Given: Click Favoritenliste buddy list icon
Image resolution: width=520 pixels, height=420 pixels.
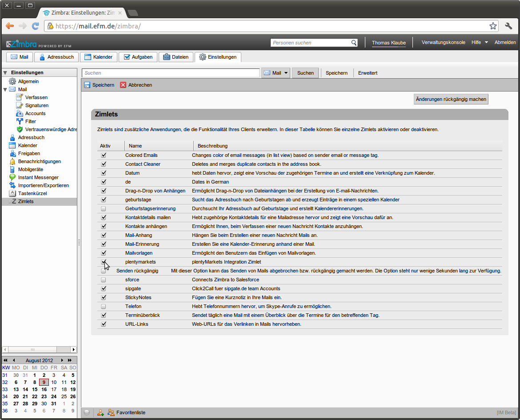Looking at the screenshot, I should click(111, 412).
